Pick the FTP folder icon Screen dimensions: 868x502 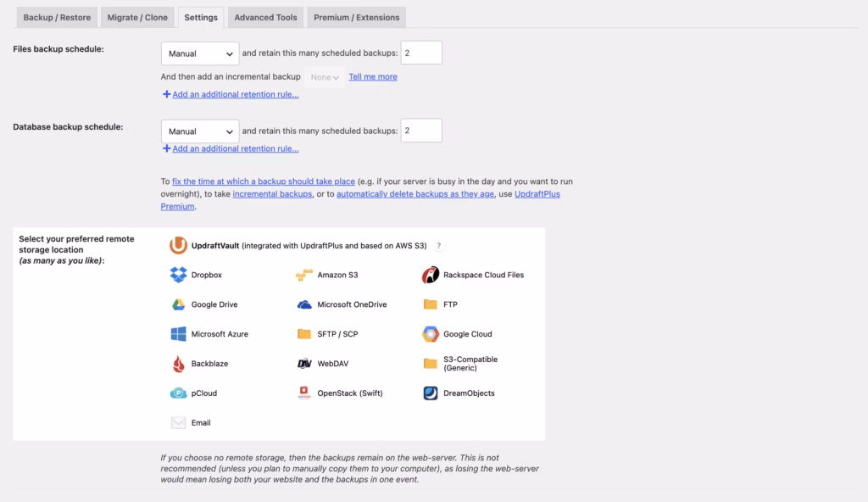tap(430, 304)
